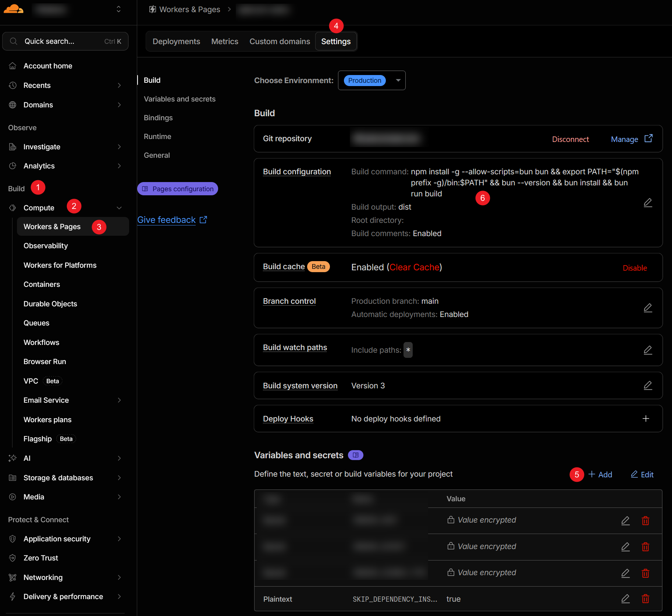
Task: Click the Investigate icon
Action: 13,147
